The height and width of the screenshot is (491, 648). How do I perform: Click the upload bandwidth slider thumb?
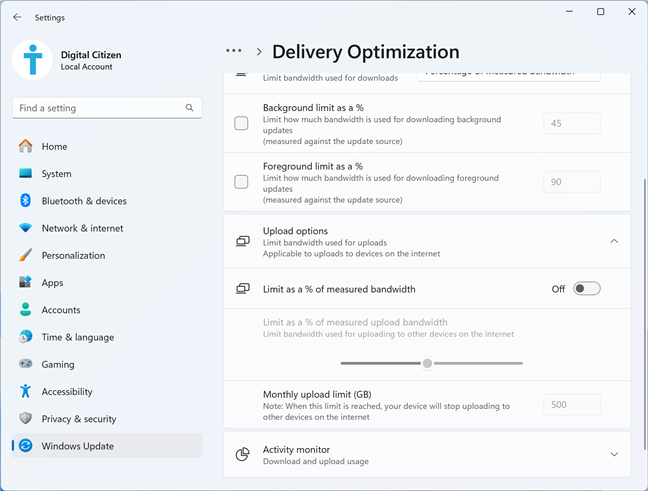(427, 363)
